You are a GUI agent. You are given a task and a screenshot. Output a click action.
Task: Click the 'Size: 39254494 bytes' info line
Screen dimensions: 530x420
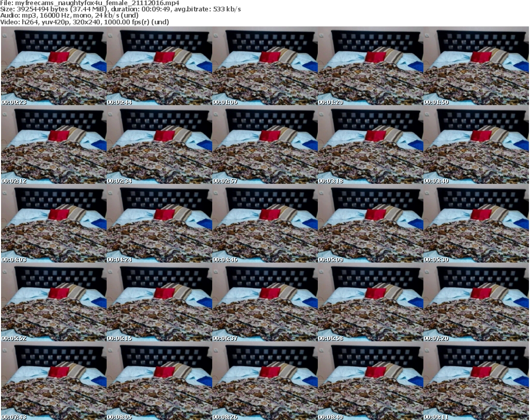coord(120,9)
